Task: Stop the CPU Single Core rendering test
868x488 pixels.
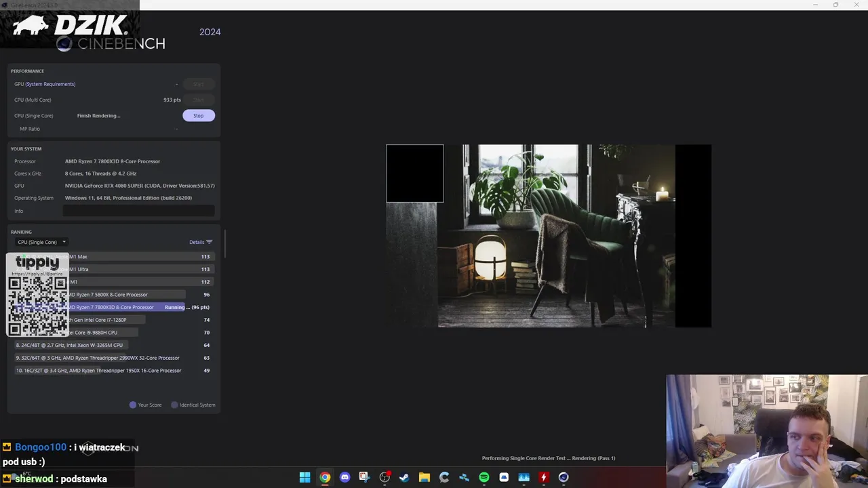Action: pos(198,115)
